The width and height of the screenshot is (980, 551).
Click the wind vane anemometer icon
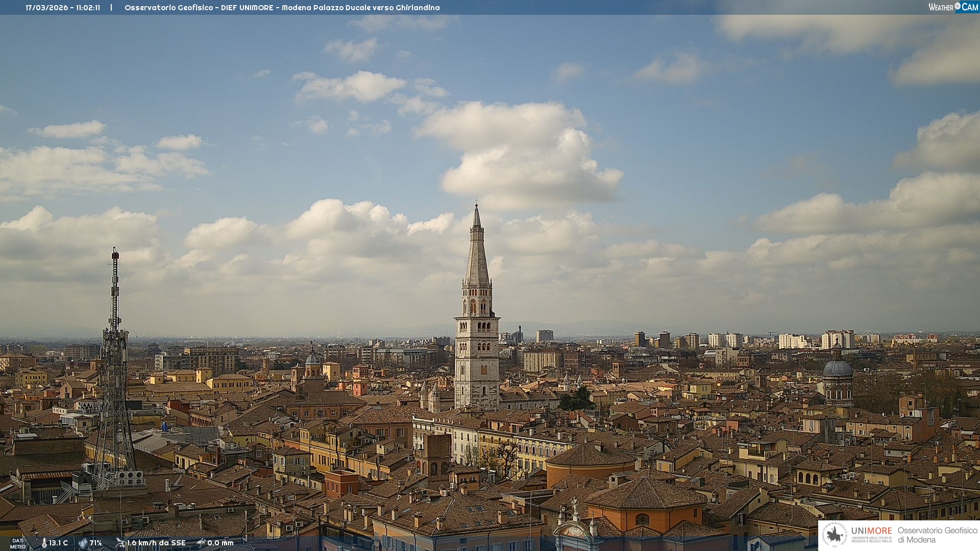click(x=120, y=543)
